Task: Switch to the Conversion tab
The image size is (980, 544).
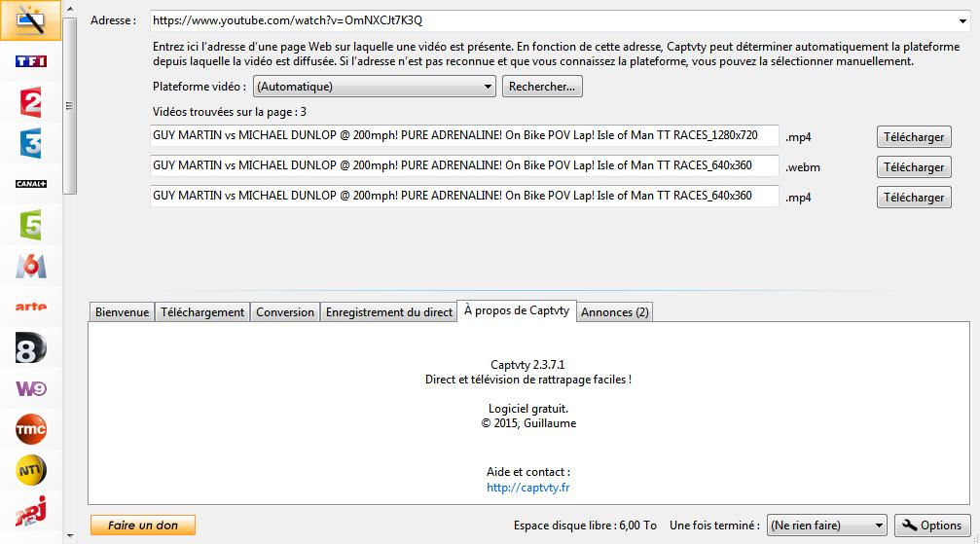Action: pos(285,312)
